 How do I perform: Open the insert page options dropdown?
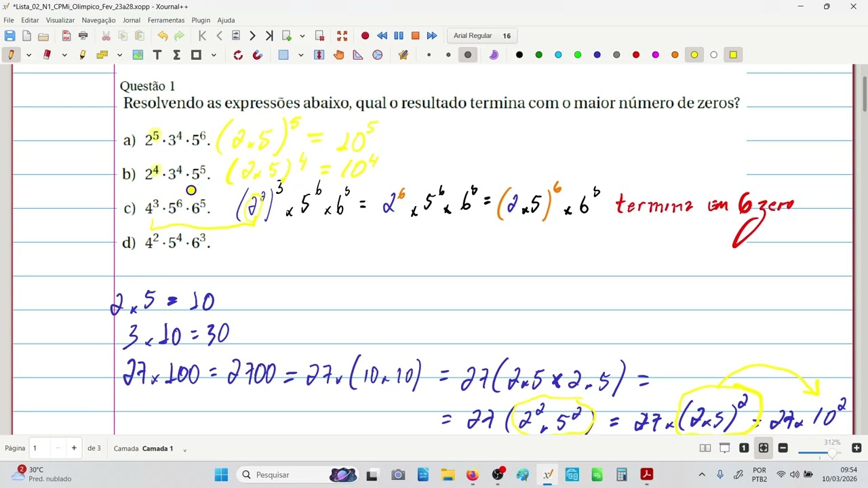302,36
